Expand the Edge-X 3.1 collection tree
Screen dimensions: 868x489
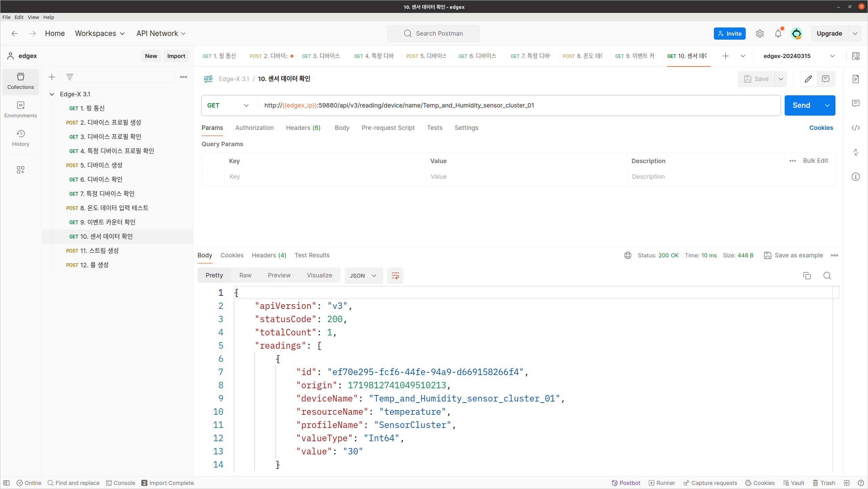click(53, 94)
